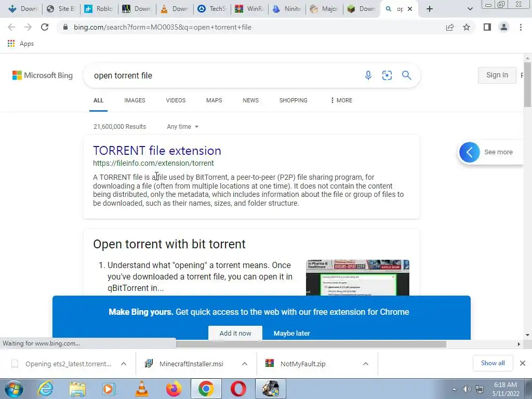Open the Chrome profile avatar
The width and height of the screenshot is (532, 399).
(x=504, y=27)
